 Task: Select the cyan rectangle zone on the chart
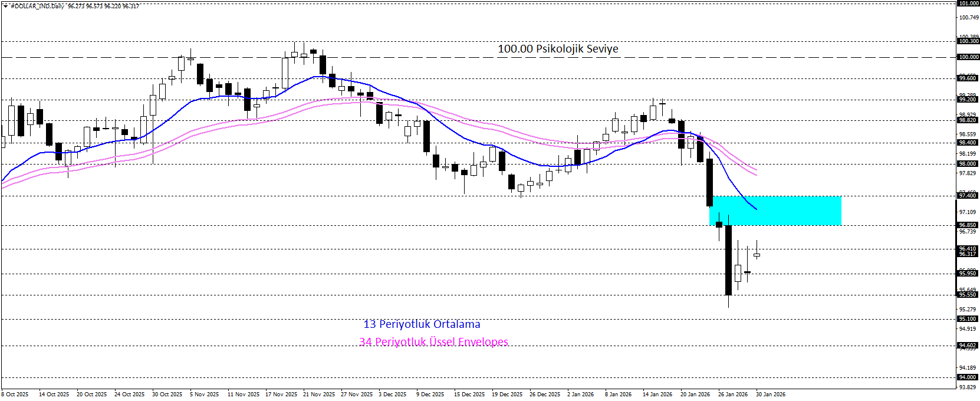[775, 211]
